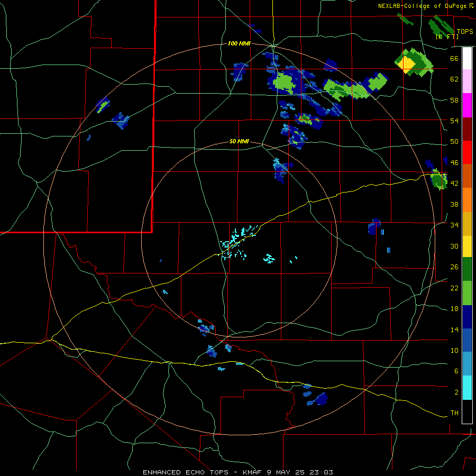
Task: Click the "14" label on the legend
Action: (x=454, y=329)
